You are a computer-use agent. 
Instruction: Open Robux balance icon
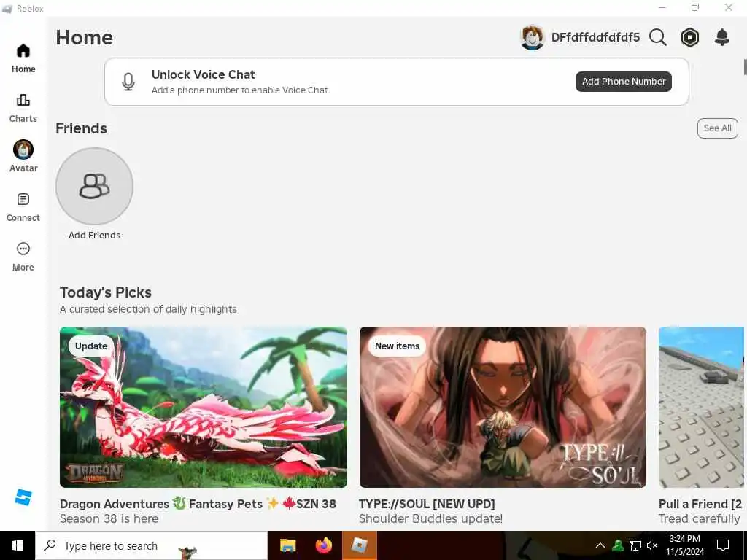pos(690,37)
